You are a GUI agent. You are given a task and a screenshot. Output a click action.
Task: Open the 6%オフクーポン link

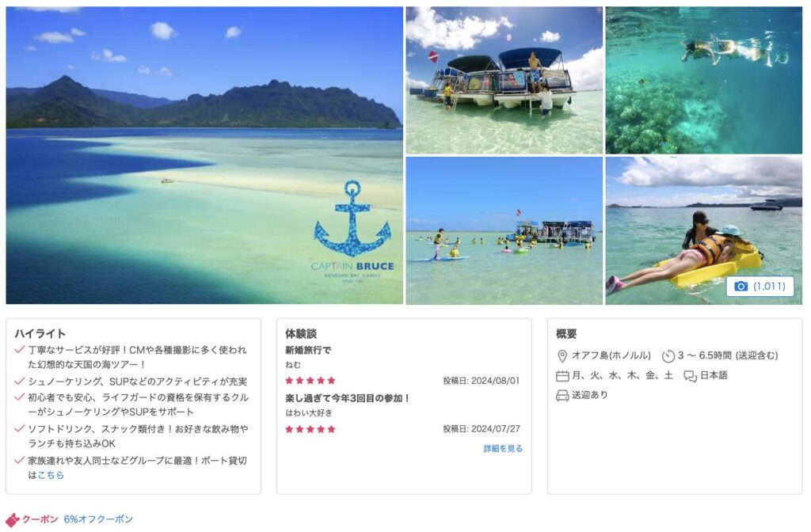(x=98, y=519)
